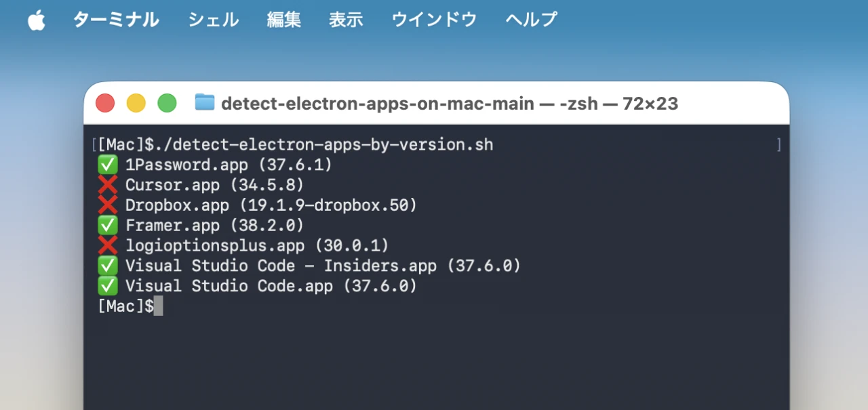Open the 表示 menu
This screenshot has width=868, height=410.
(x=346, y=20)
